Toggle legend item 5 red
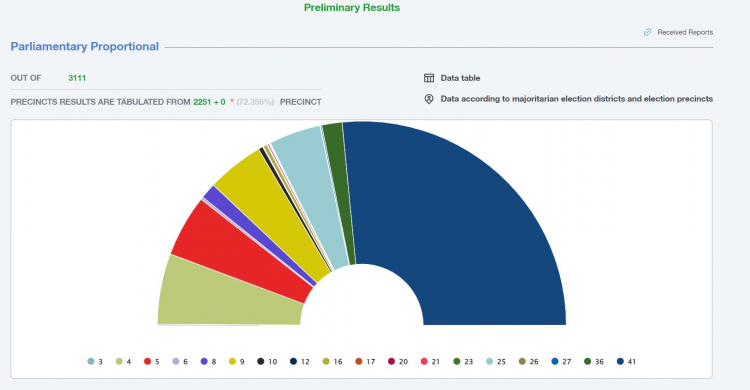750x390 pixels. coord(152,362)
